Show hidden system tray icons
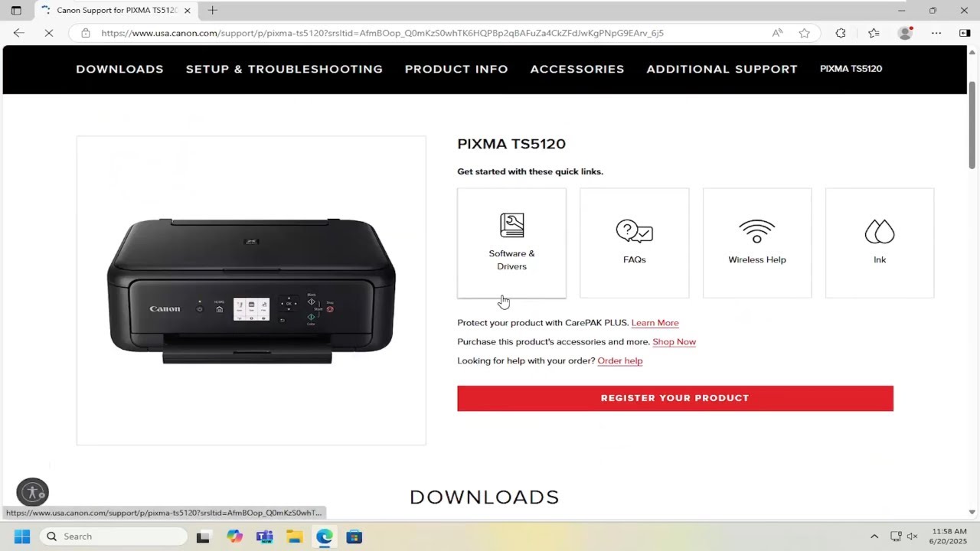 point(874,536)
